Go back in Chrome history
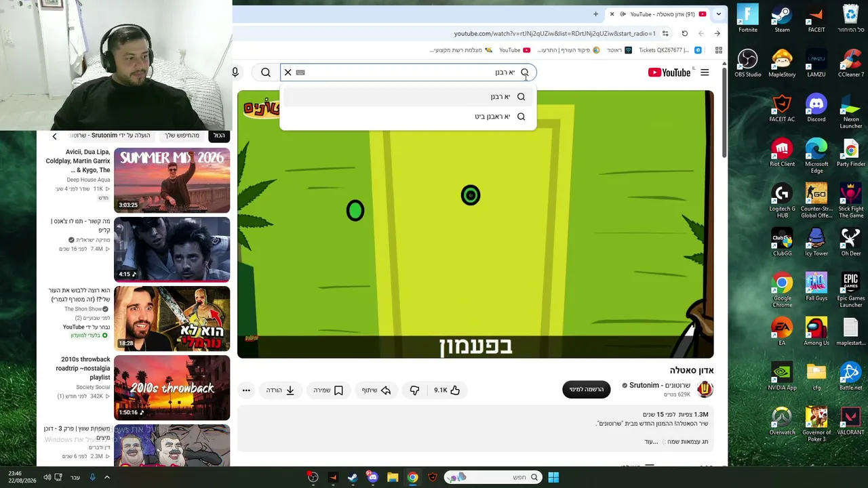Image resolution: width=868 pixels, height=488 pixels. click(717, 33)
